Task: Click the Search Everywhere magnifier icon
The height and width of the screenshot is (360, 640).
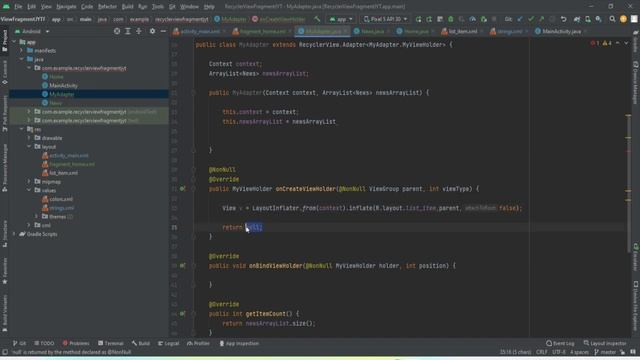Action: click(x=612, y=19)
